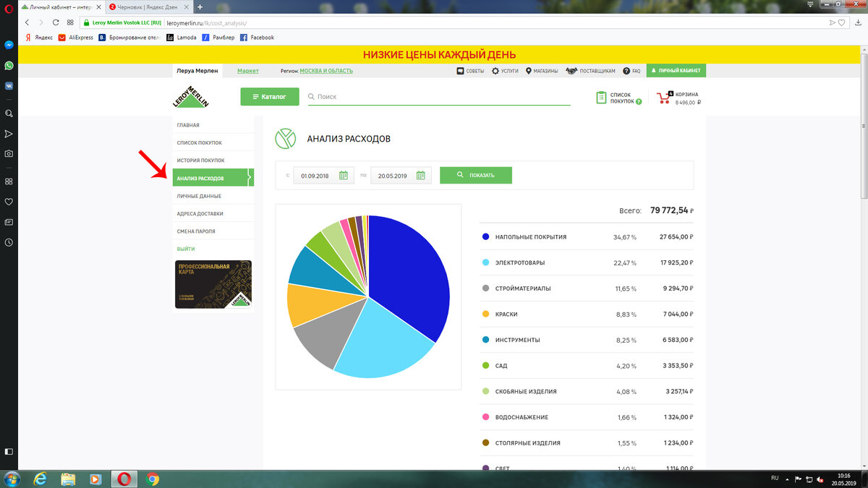Click the bookmark heart in address bar
This screenshot has width=868, height=488.
click(841, 22)
